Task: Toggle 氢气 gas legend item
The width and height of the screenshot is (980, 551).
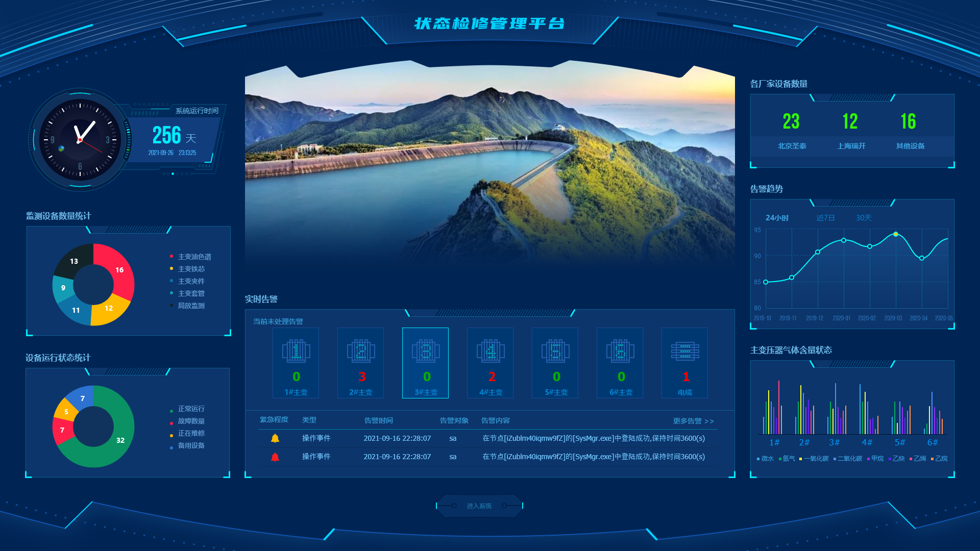Action: pos(787,459)
